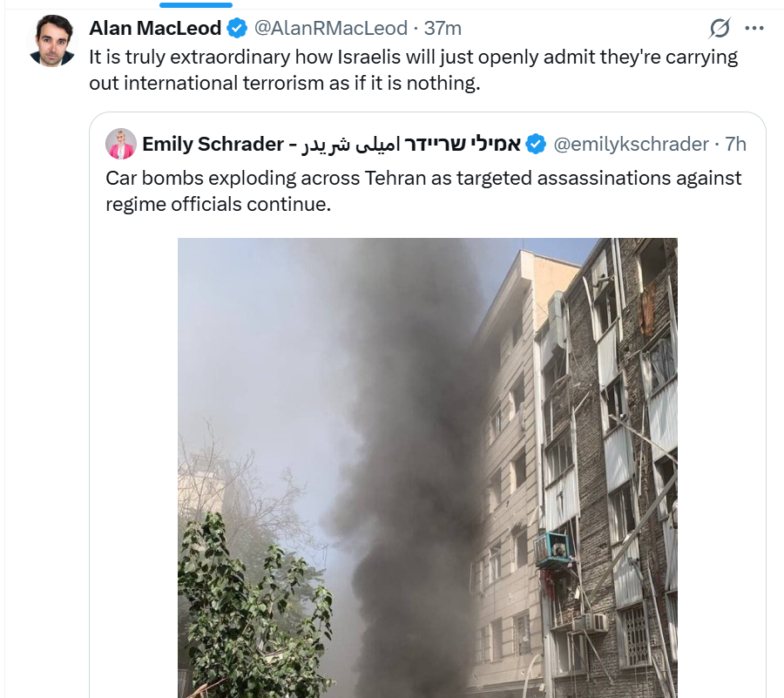Open Alan MacLeod's display name link
Viewport: 784px width, 698px height.
(155, 28)
